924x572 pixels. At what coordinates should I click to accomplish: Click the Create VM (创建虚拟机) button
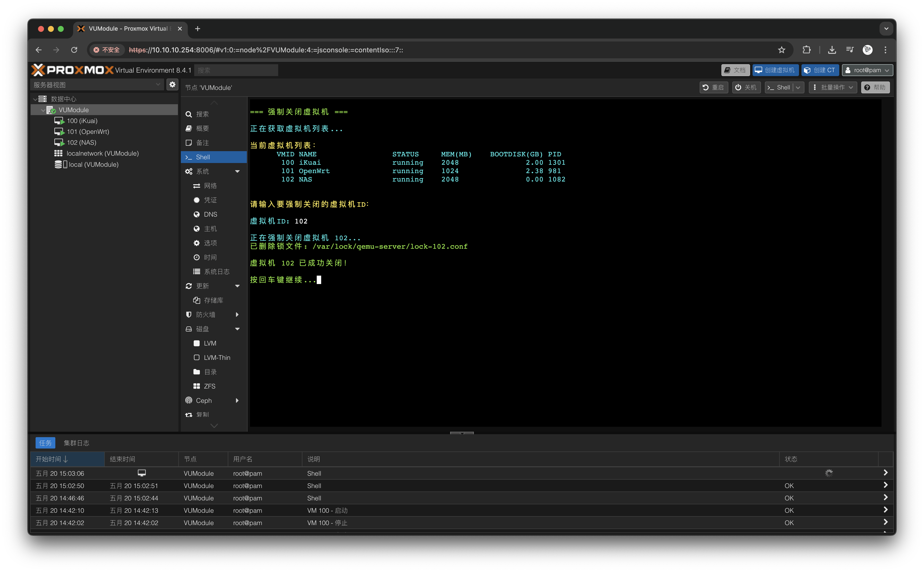click(775, 70)
